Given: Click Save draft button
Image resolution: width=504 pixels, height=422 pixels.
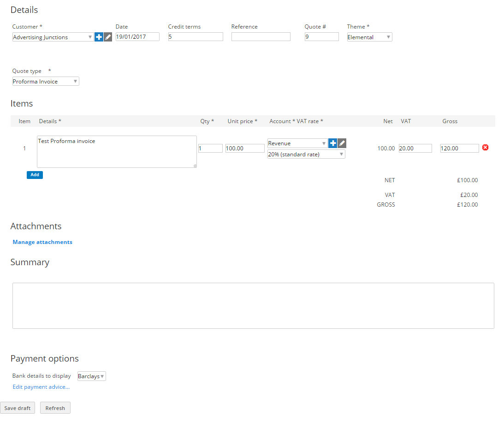Looking at the screenshot, I should (18, 408).
